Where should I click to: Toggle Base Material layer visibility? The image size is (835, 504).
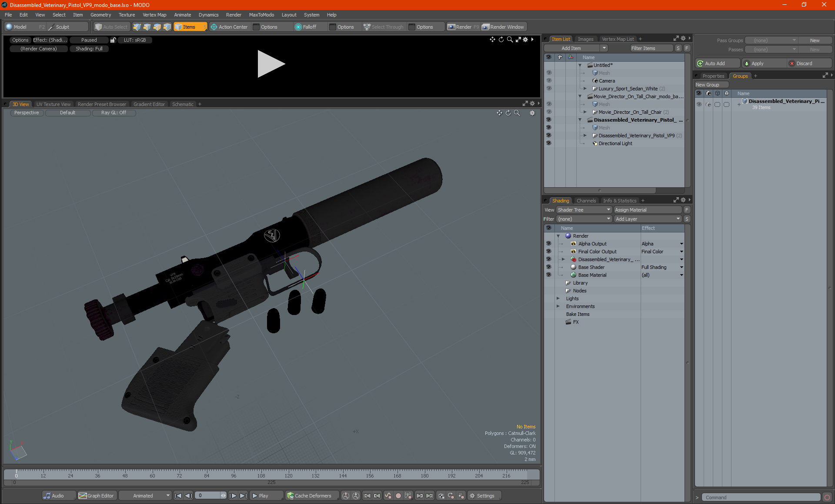[548, 275]
